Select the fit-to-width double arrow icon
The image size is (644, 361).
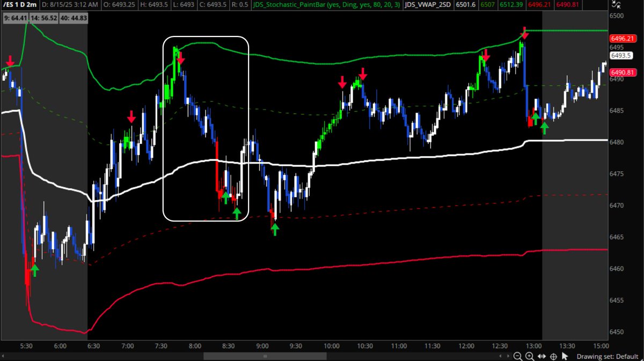coord(542,356)
